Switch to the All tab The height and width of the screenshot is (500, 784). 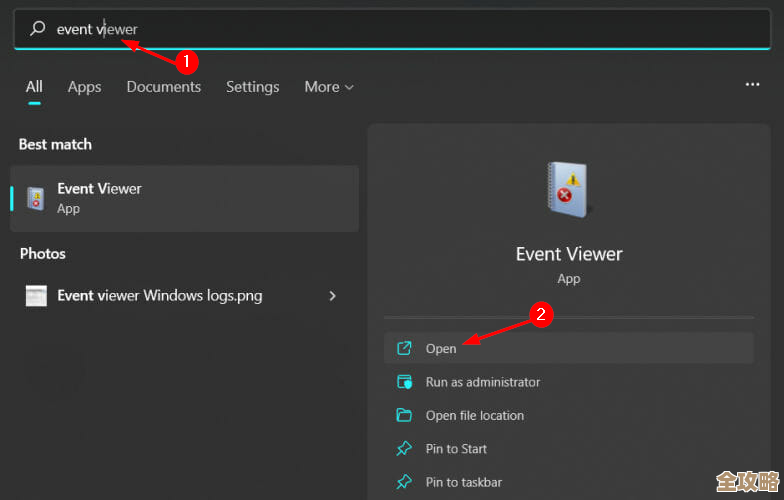point(34,87)
